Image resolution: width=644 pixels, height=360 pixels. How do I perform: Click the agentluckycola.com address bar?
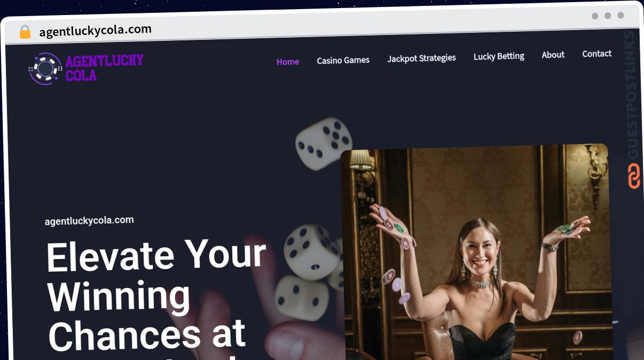pos(96,31)
